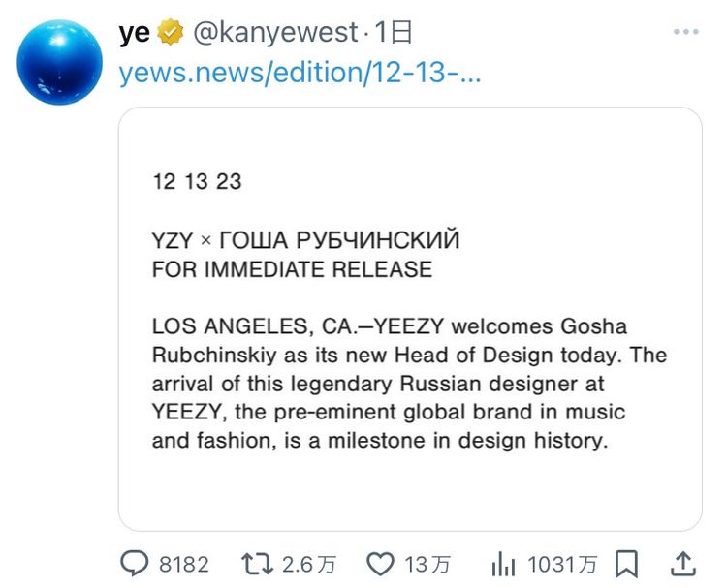Toggle like with the heart icon
This screenshot has width=727, height=588.
383,564
